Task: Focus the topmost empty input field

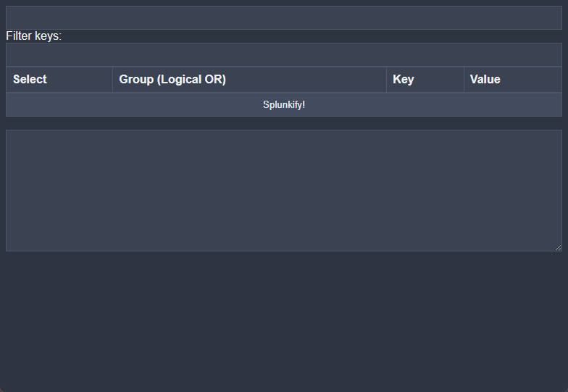Action: point(284,18)
